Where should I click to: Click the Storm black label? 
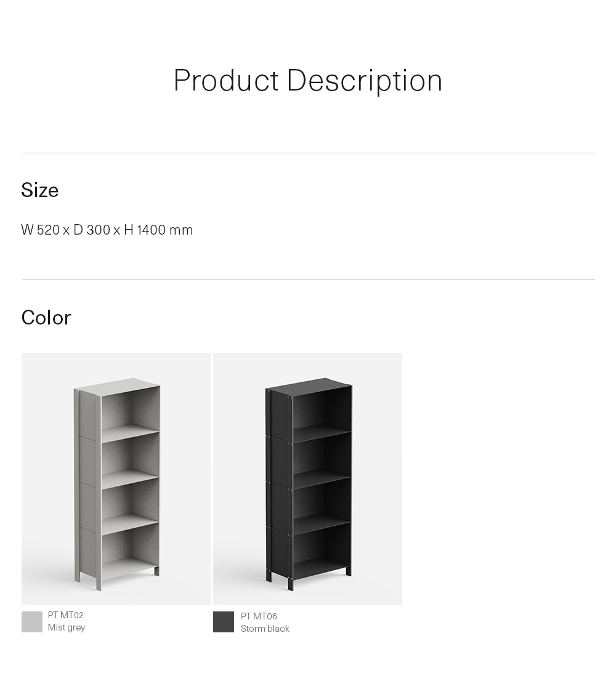click(265, 629)
